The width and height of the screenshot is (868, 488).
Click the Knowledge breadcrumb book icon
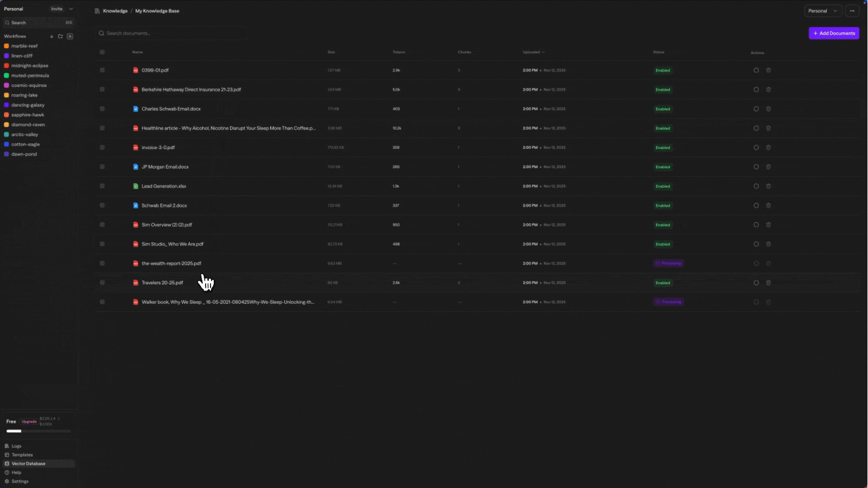[x=97, y=11]
